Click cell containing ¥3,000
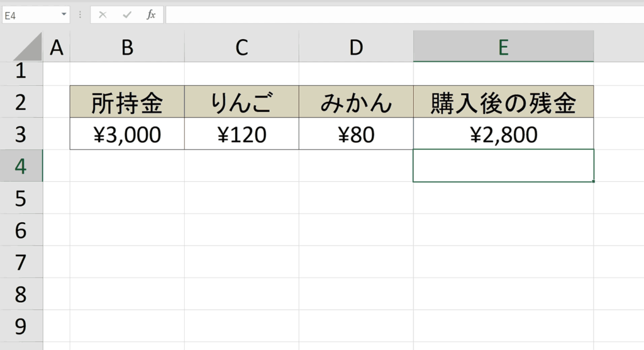 pos(127,135)
